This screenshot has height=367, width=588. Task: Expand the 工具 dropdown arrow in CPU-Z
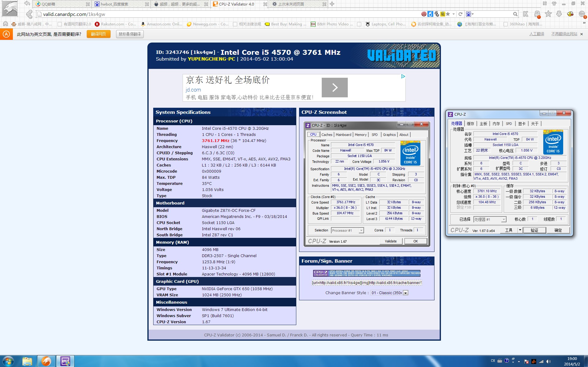click(x=520, y=230)
